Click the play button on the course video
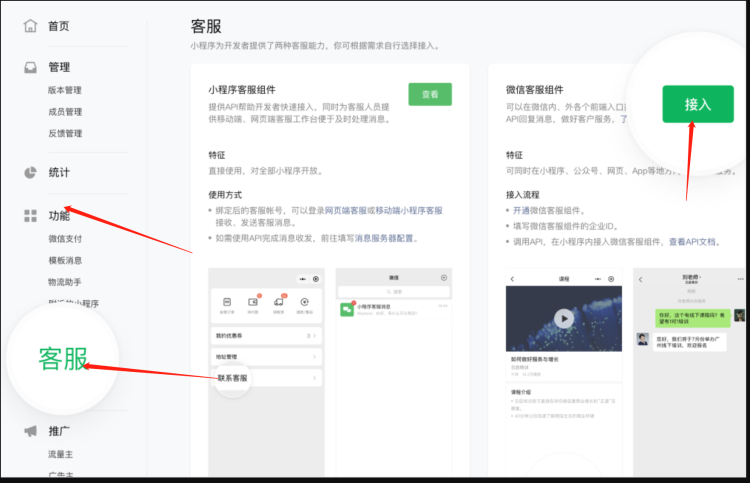This screenshot has height=483, width=750. point(564,318)
